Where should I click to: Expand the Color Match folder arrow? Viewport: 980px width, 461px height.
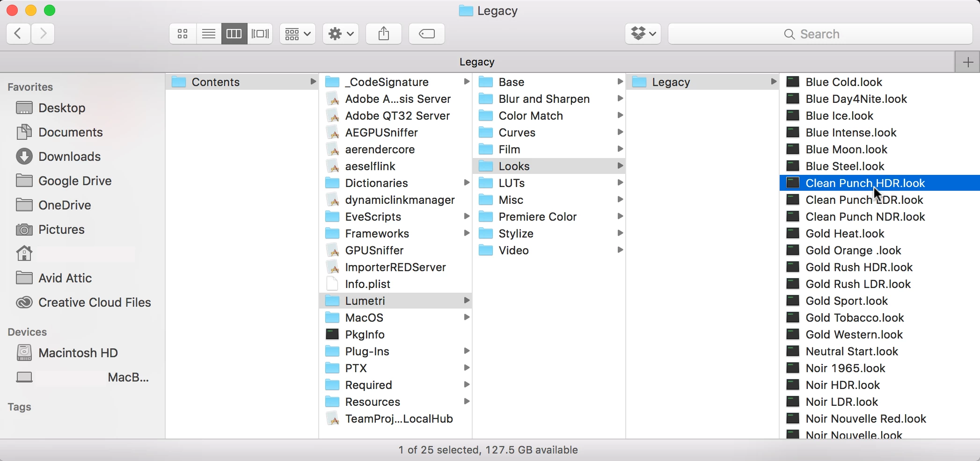(x=620, y=115)
